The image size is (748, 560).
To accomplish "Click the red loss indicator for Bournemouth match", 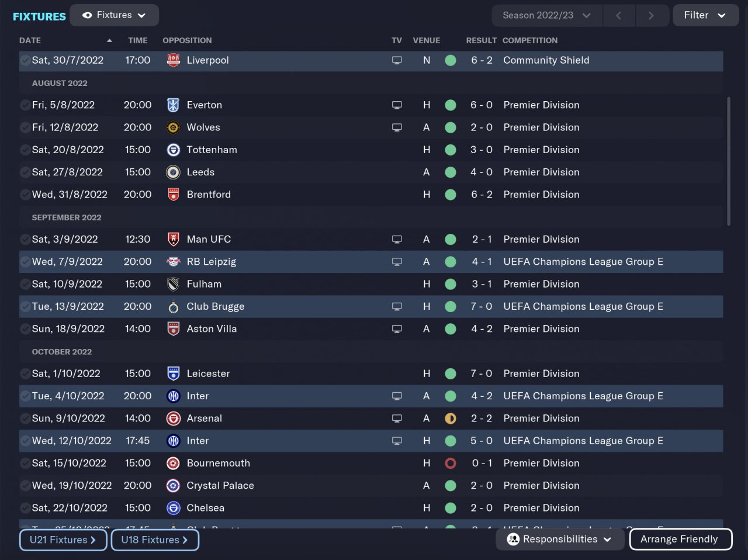I will [450, 463].
